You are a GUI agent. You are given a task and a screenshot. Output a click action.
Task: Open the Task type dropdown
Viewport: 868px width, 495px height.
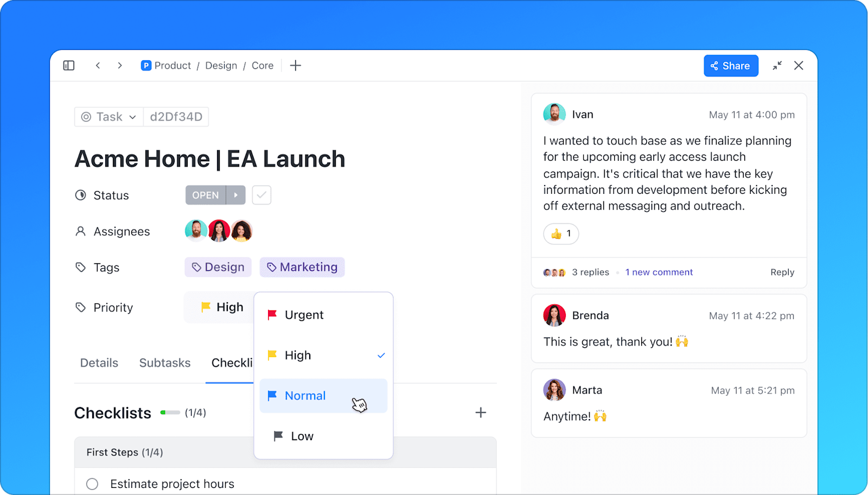pos(108,117)
